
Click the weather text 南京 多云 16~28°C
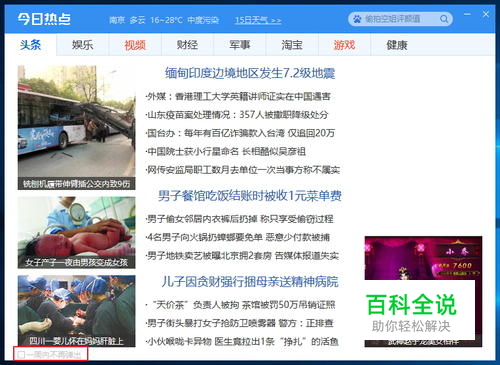coord(146,20)
